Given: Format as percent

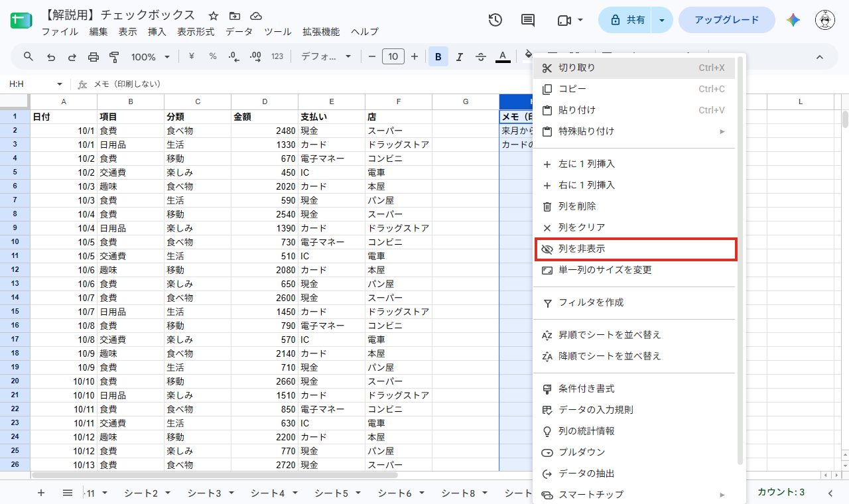Looking at the screenshot, I should pos(213,56).
